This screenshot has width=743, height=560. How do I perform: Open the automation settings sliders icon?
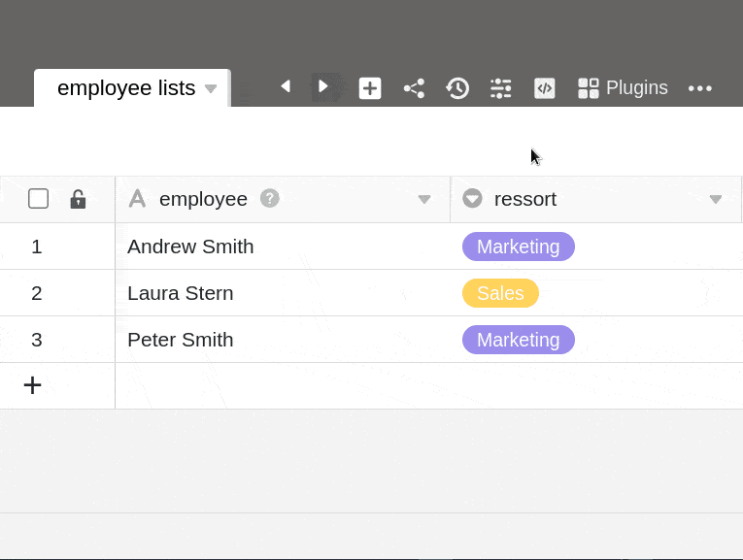click(501, 88)
